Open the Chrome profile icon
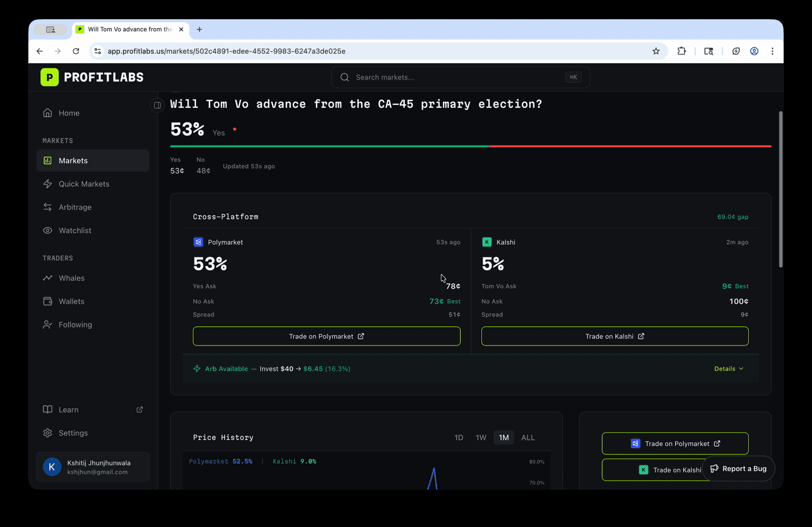This screenshot has height=527, width=812. (754, 51)
